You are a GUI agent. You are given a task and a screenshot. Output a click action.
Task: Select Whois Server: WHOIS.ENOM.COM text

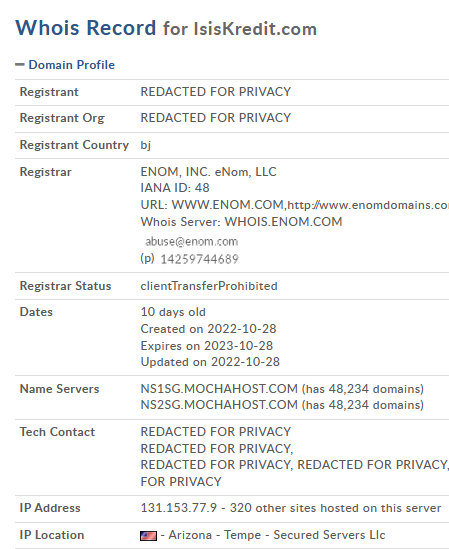[x=241, y=222]
